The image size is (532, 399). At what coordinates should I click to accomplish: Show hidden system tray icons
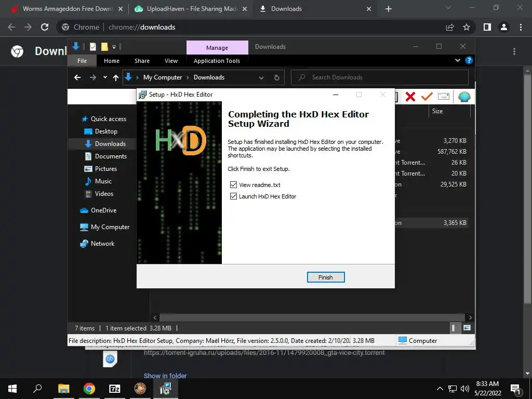tap(440, 389)
